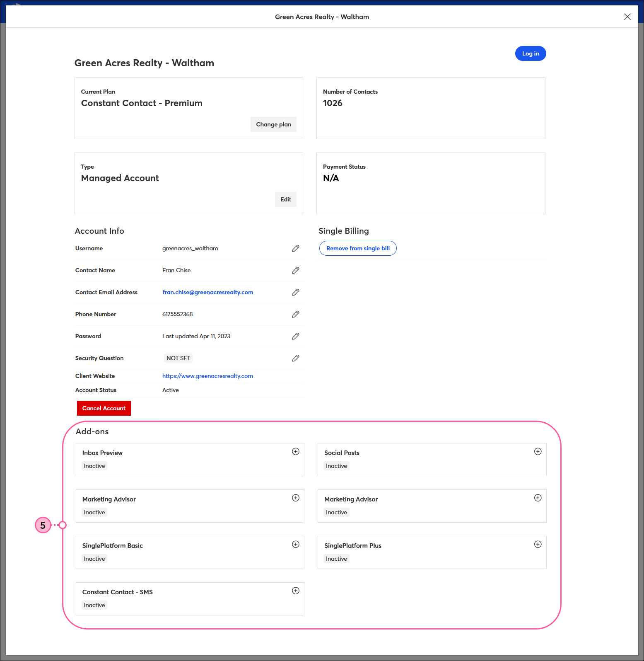Click the username value greenacres_waltham
The image size is (644, 661).
pos(190,248)
